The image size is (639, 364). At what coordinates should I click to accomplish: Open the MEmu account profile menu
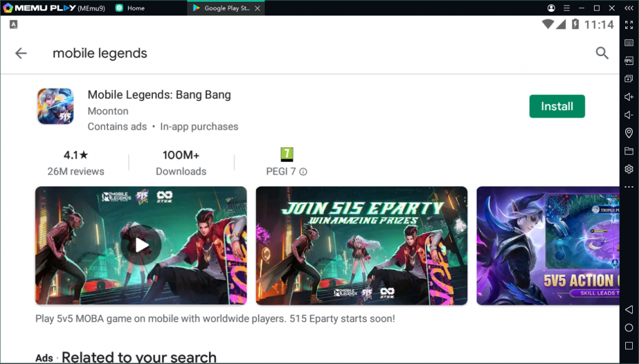(x=550, y=8)
